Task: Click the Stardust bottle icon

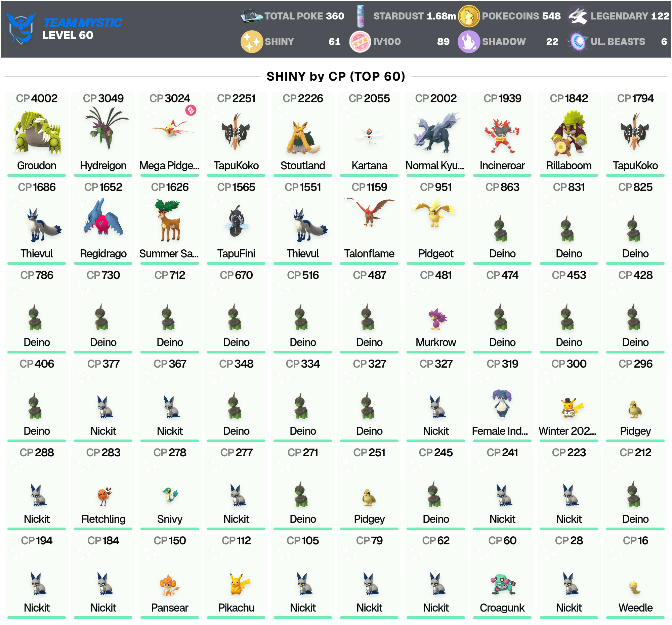Action: click(361, 16)
